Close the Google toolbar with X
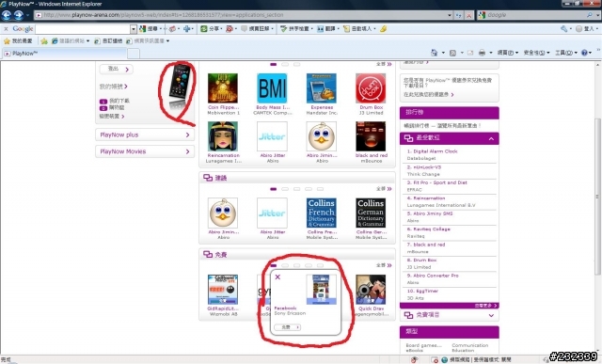The width and height of the screenshot is (602, 364). [x=6, y=29]
